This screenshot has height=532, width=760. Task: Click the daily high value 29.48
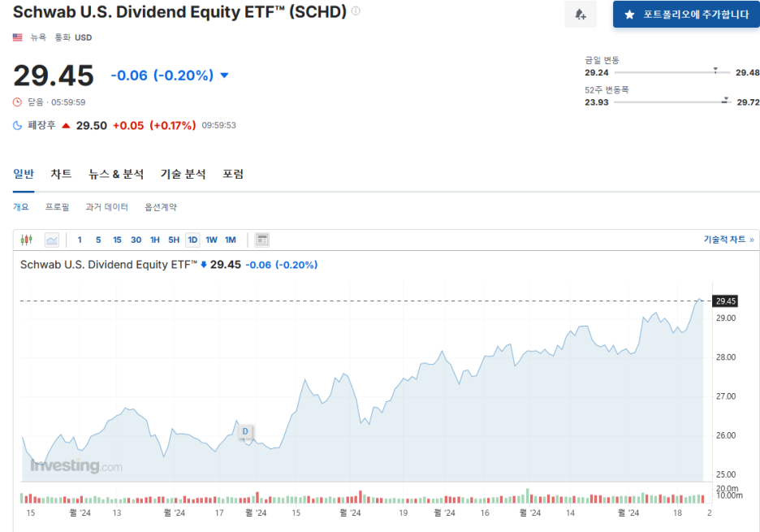point(747,73)
